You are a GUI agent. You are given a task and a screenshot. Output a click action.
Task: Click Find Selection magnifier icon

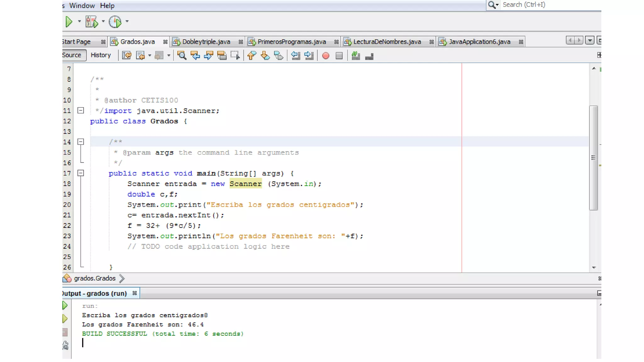click(181, 56)
